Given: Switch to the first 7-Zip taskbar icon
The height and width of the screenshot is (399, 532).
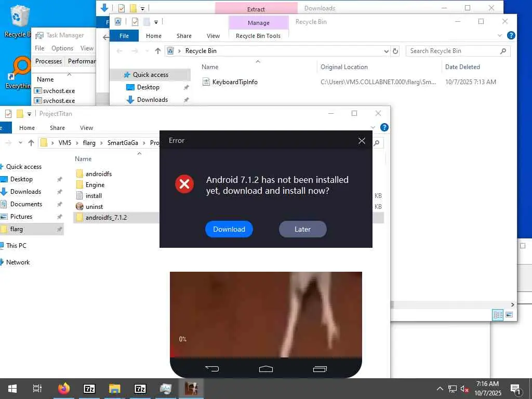Looking at the screenshot, I should pyautogui.click(x=89, y=389).
